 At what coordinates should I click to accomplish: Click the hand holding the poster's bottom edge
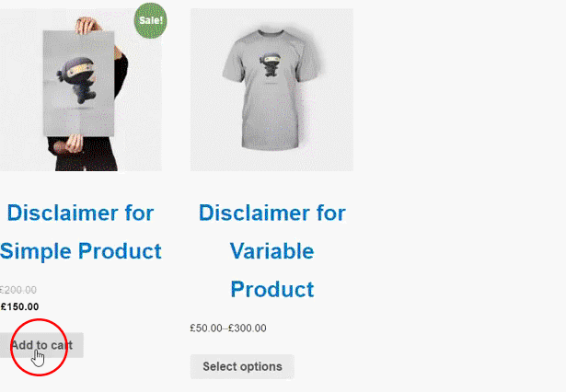click(75, 143)
